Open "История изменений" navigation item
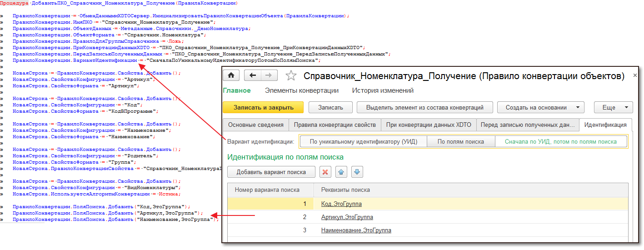The width and height of the screenshot is (644, 250). (383, 90)
